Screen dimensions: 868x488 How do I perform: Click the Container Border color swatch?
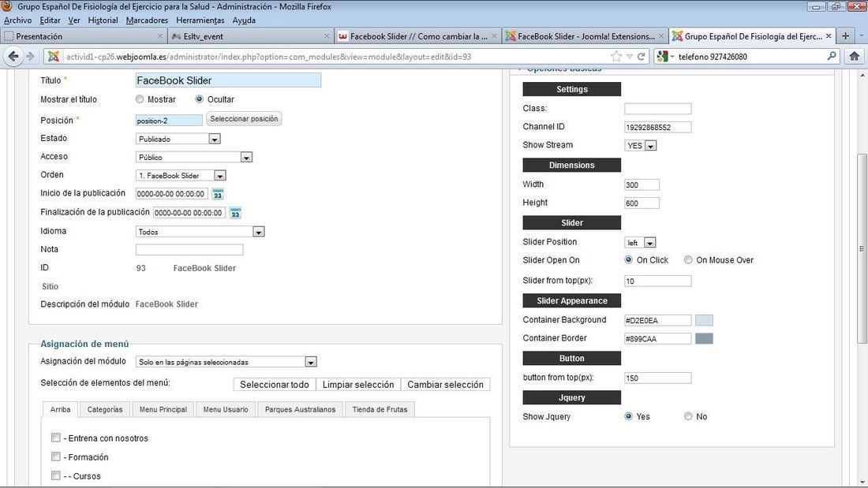coord(704,339)
